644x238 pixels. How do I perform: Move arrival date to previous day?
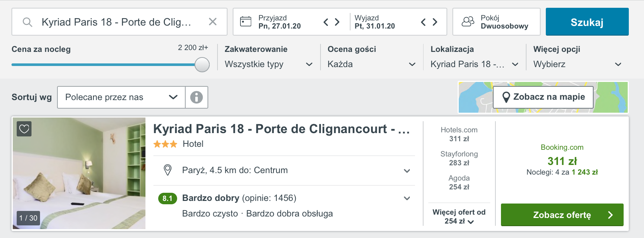pos(326,22)
